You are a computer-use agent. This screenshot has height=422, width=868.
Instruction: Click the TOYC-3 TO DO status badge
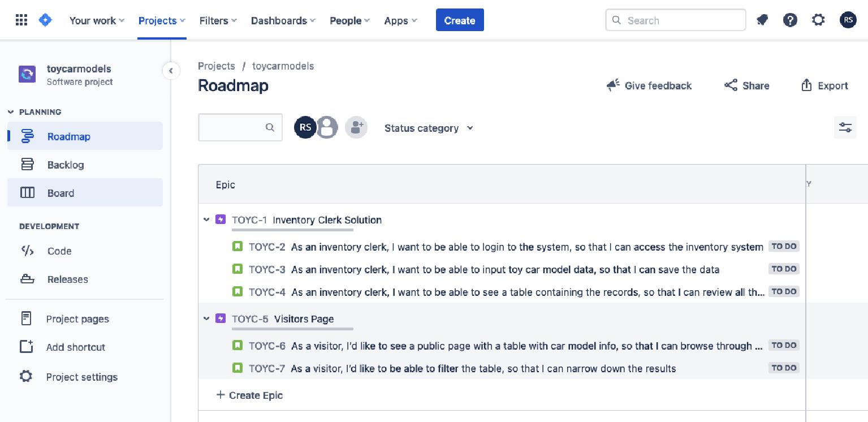pyautogui.click(x=784, y=269)
